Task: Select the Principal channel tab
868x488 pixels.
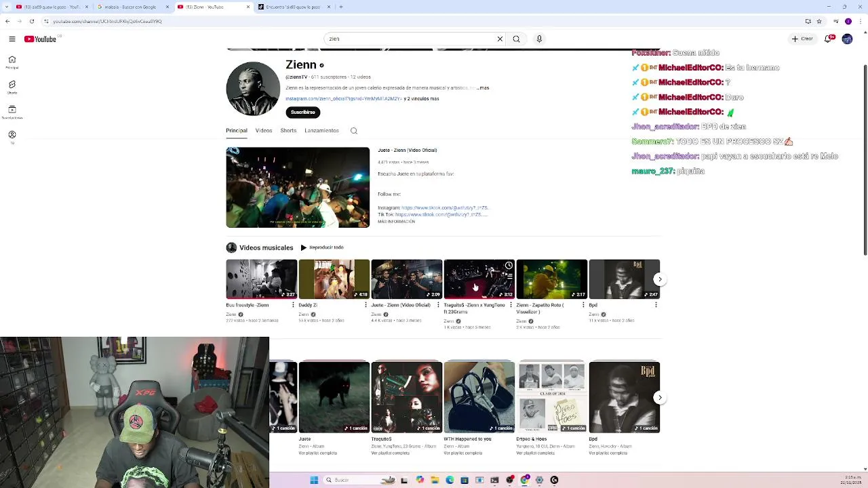Action: (x=237, y=130)
